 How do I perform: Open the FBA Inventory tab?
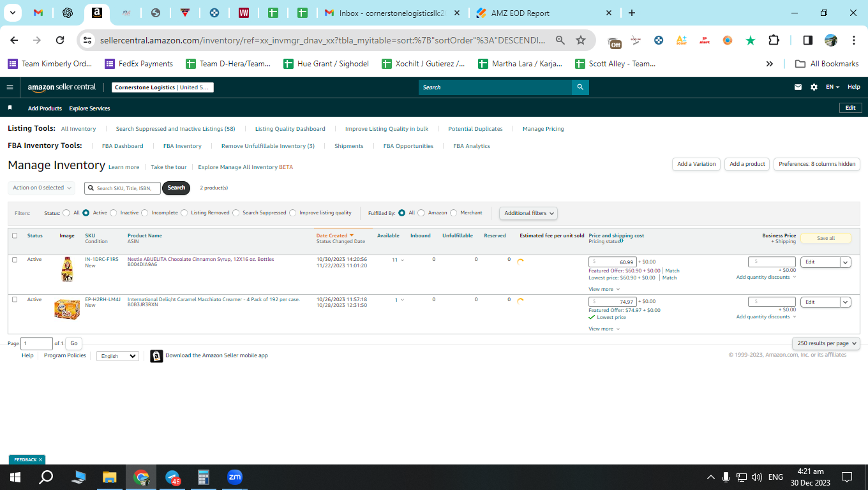click(183, 146)
